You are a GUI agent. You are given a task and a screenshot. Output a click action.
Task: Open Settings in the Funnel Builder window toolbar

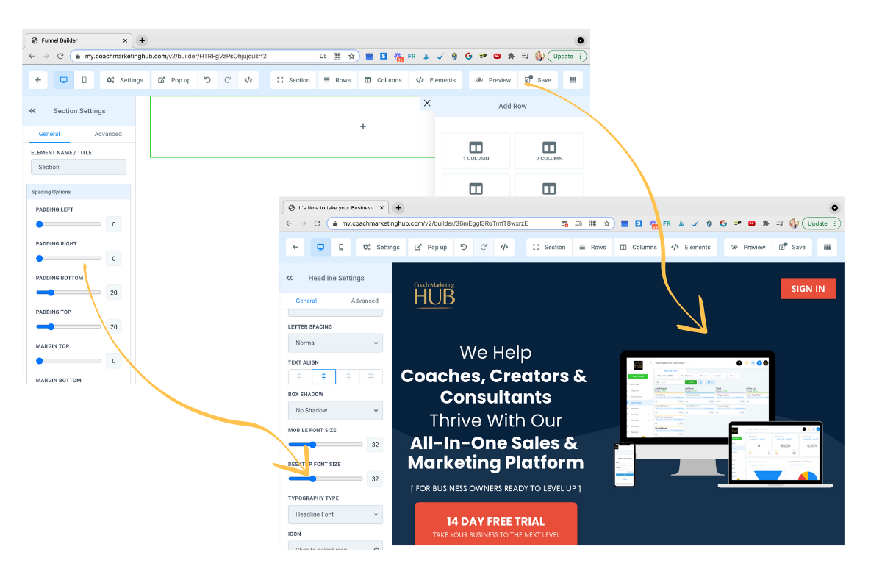click(x=125, y=80)
